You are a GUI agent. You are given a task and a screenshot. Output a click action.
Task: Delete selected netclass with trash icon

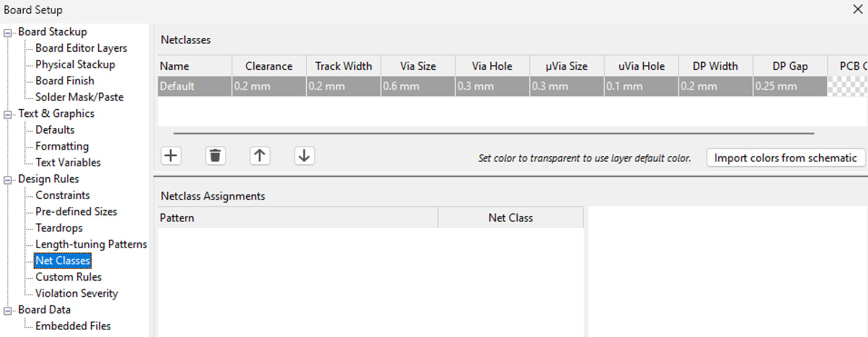tap(215, 156)
